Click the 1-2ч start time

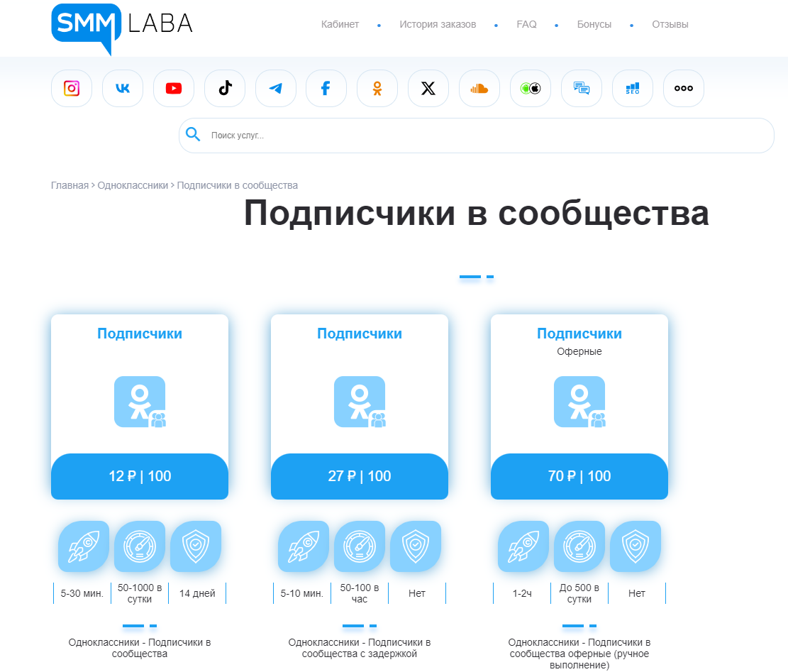[x=522, y=593]
